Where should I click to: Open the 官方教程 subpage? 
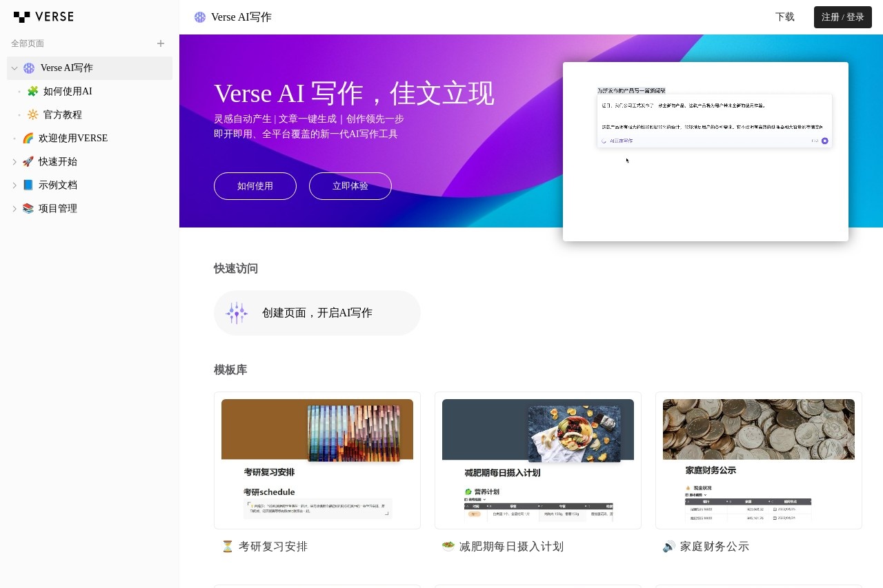[x=63, y=114]
